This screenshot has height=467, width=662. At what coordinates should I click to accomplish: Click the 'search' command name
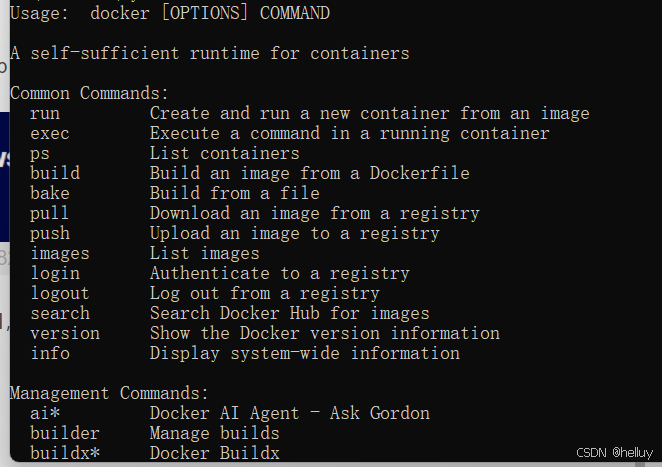click(60, 313)
